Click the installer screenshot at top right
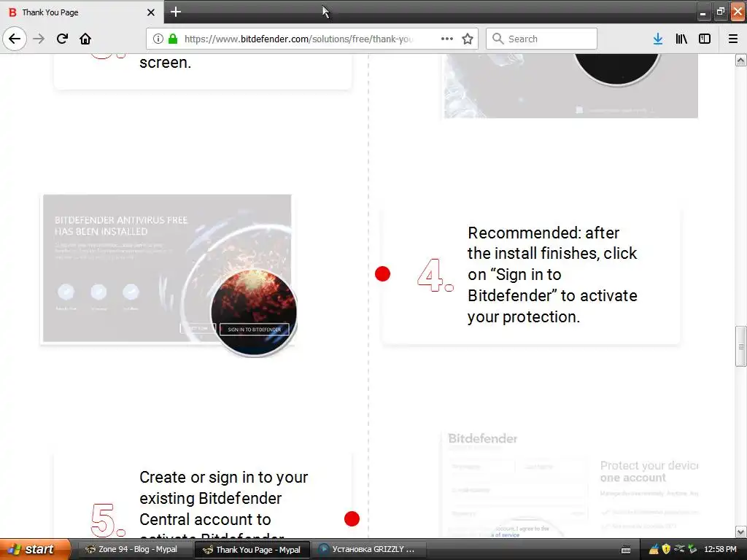The image size is (747, 560). tap(570, 86)
